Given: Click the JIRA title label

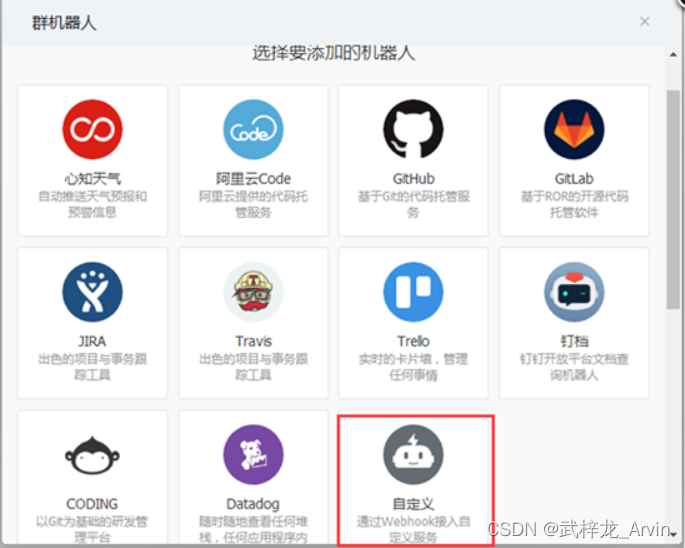Looking at the screenshot, I should pos(92,341).
